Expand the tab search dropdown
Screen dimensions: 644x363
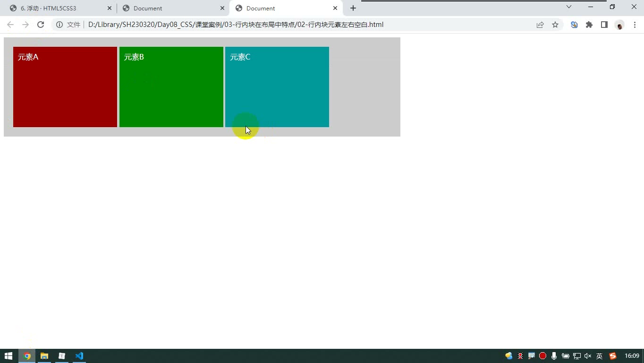tap(569, 7)
